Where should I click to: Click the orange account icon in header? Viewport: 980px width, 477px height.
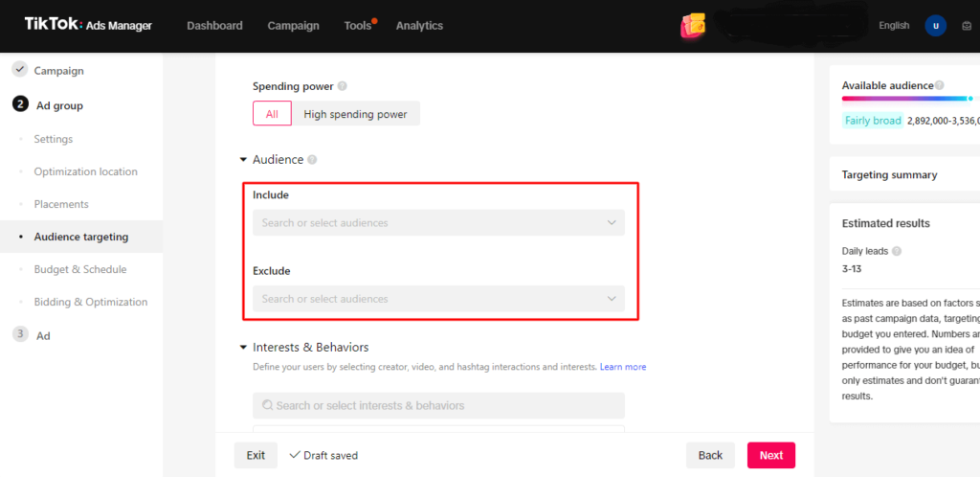coord(693,26)
